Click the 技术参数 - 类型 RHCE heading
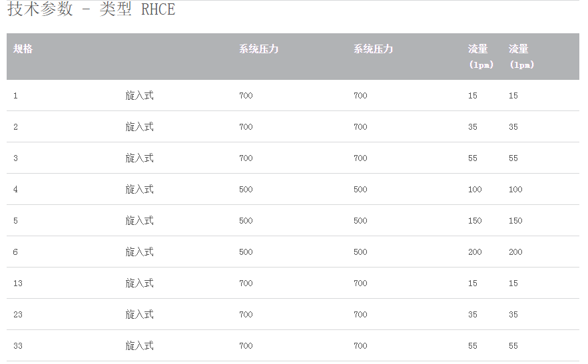This screenshot has width=588, height=364. click(x=91, y=10)
